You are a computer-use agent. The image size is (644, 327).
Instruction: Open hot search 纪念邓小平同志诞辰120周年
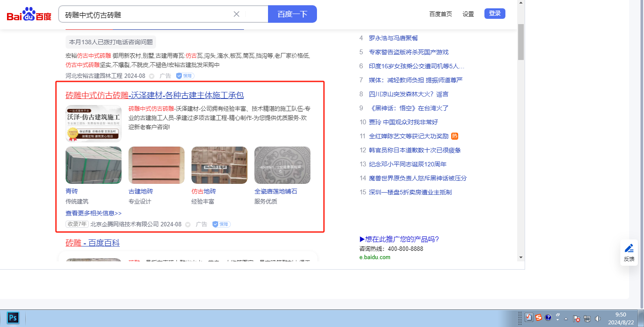tap(408, 164)
